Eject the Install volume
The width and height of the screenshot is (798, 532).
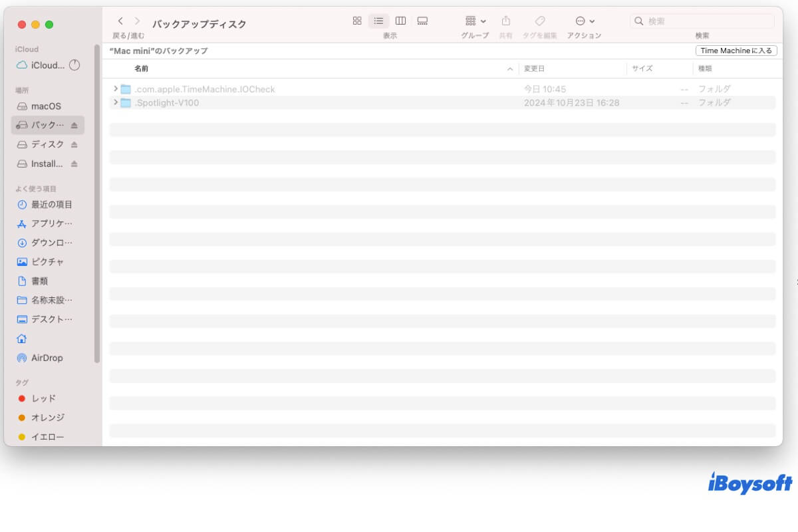point(86,164)
